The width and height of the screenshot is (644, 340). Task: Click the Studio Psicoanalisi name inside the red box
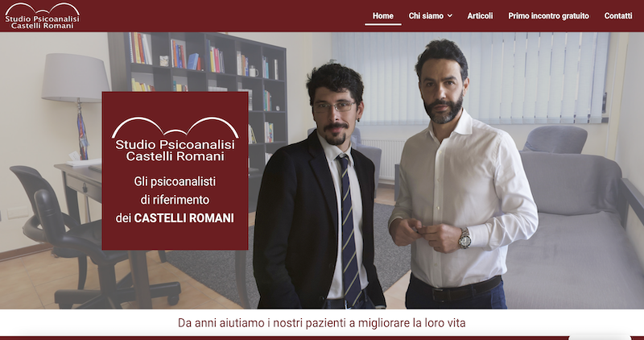(175, 150)
